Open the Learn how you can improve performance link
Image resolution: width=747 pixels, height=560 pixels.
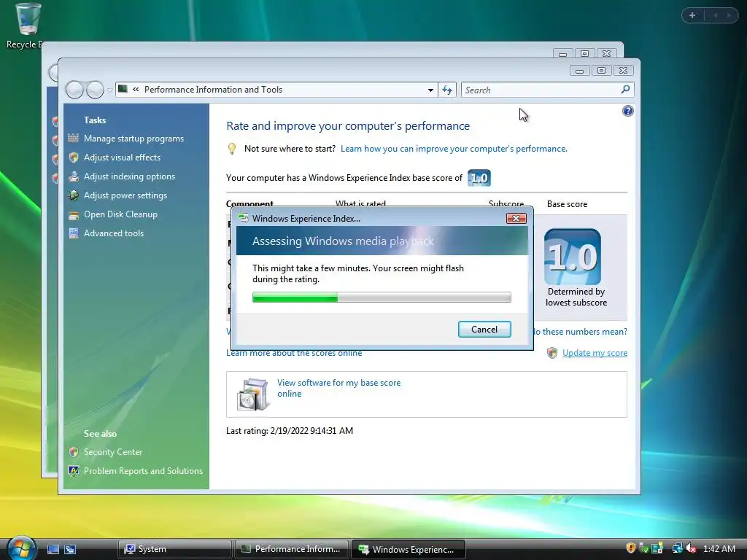coord(454,149)
